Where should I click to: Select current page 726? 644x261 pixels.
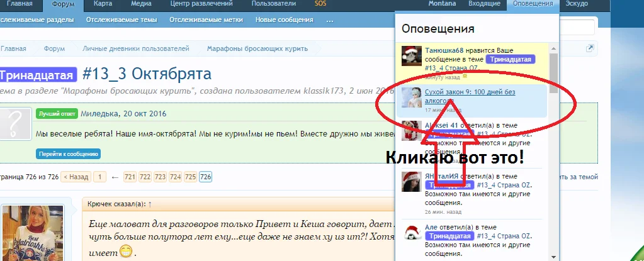205,177
